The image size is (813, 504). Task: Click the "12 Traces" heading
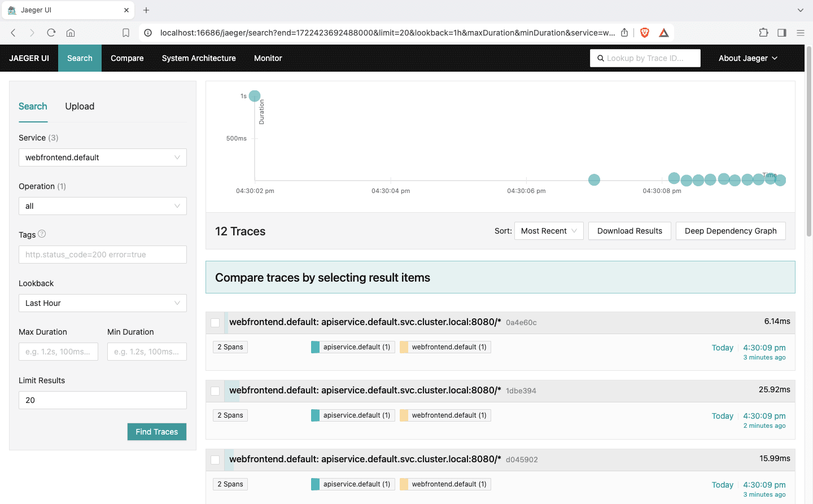241,231
